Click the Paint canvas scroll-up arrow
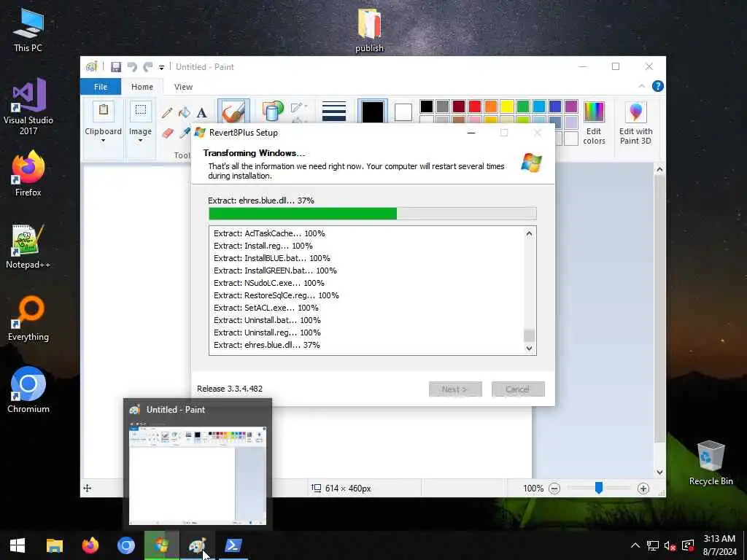 pos(659,169)
